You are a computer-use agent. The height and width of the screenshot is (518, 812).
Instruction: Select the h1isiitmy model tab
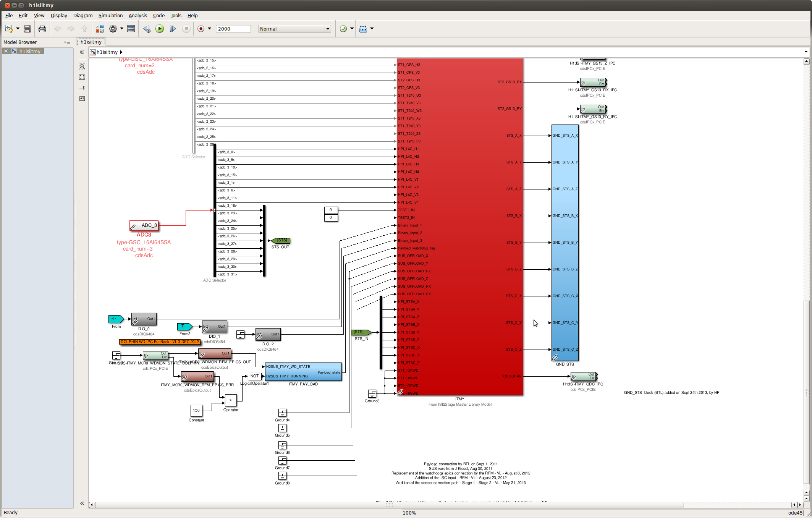[x=91, y=42]
